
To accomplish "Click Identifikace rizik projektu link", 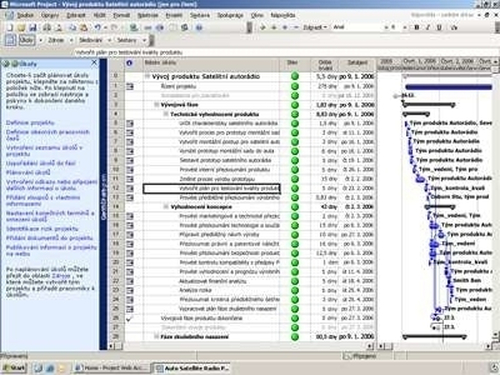I will pos(42,229).
